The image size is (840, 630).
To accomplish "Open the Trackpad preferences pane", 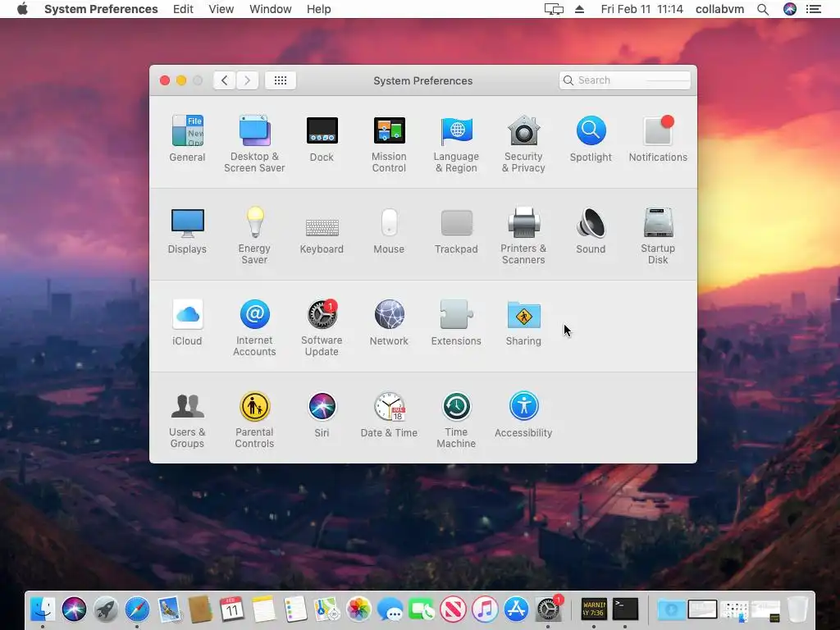I will tap(456, 231).
